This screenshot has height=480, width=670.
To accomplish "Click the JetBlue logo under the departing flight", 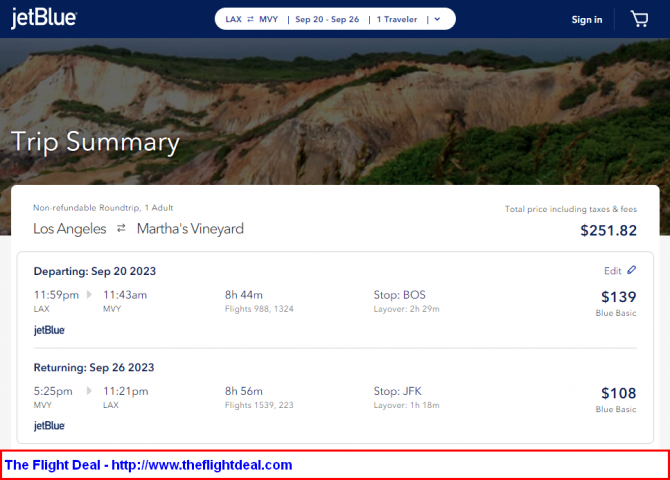I will [x=49, y=330].
